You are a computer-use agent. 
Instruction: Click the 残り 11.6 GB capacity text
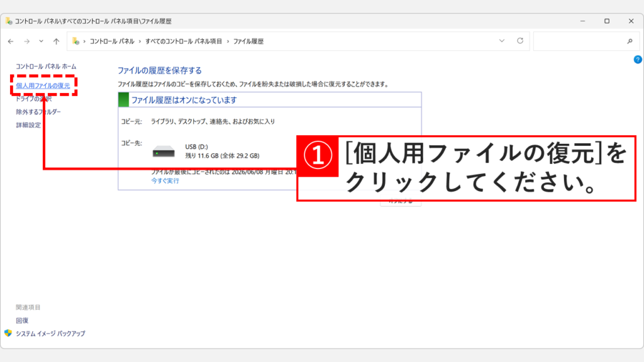(222, 156)
